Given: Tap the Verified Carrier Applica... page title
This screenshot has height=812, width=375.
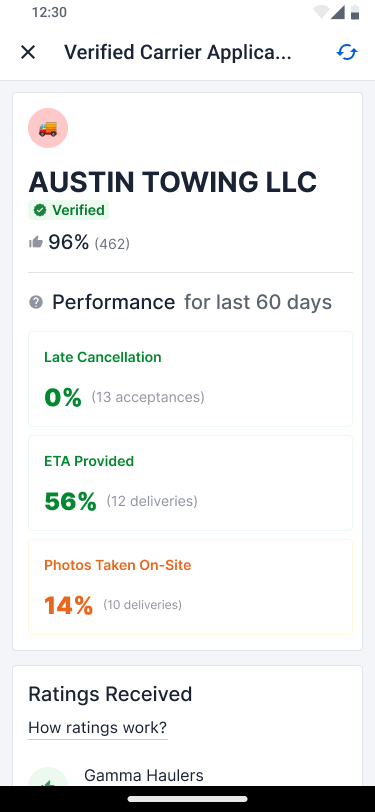Looking at the screenshot, I should (178, 52).
